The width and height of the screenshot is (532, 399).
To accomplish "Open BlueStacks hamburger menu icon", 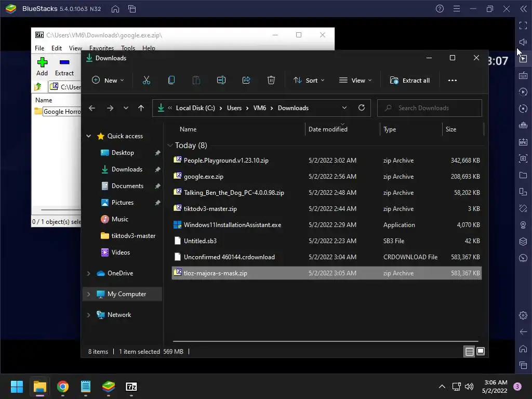I will click(x=457, y=9).
